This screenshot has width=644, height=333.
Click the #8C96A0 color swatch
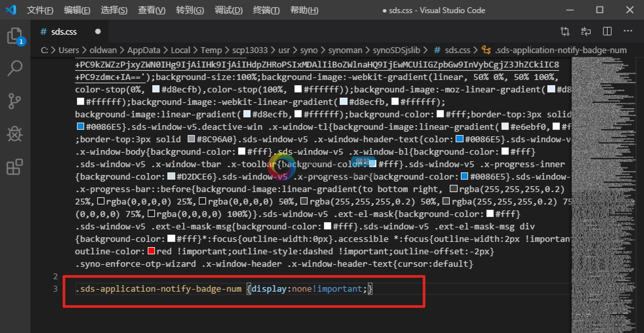click(191, 139)
